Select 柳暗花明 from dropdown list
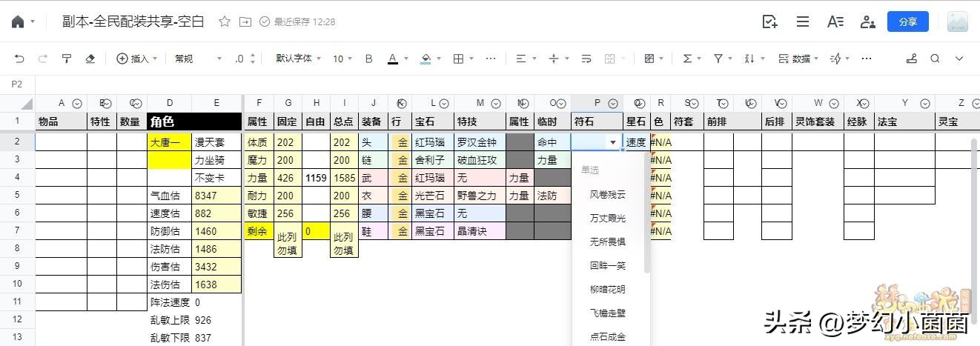The height and width of the screenshot is (346, 980). pos(607,290)
